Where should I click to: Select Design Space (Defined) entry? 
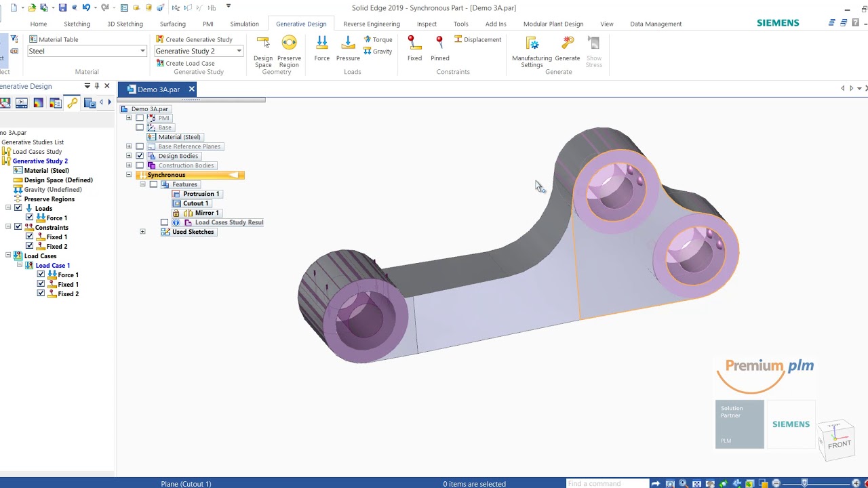[x=53, y=180]
